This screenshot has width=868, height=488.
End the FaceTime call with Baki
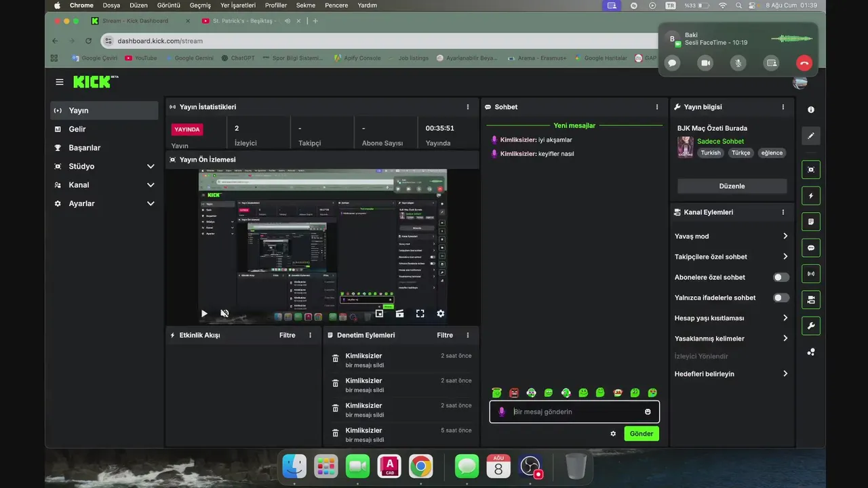(804, 63)
